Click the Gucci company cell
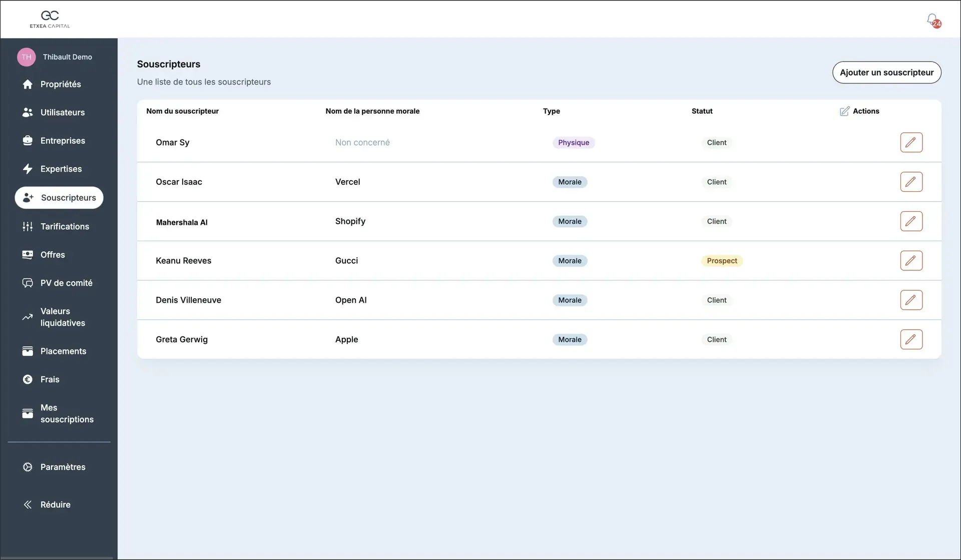 pyautogui.click(x=346, y=261)
